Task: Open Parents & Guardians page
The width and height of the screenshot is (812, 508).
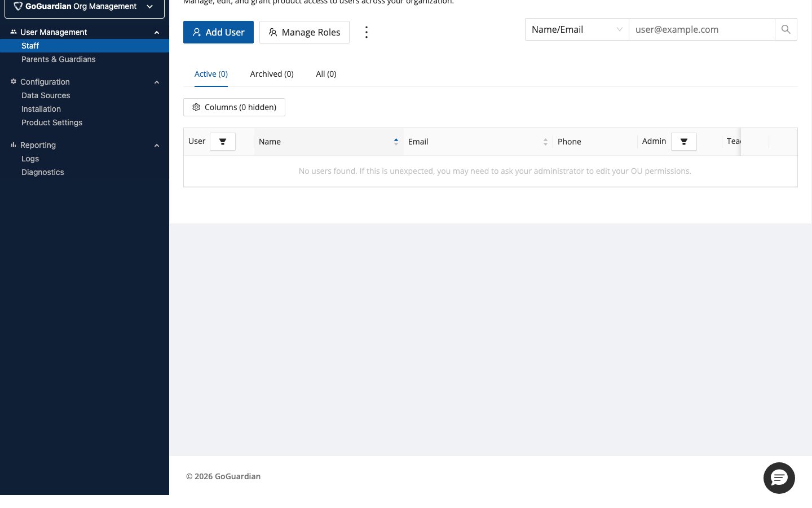Action: click(59, 59)
